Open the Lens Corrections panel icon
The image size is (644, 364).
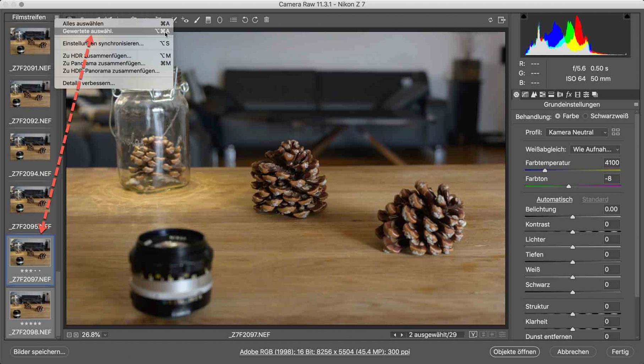pyautogui.click(x=560, y=95)
